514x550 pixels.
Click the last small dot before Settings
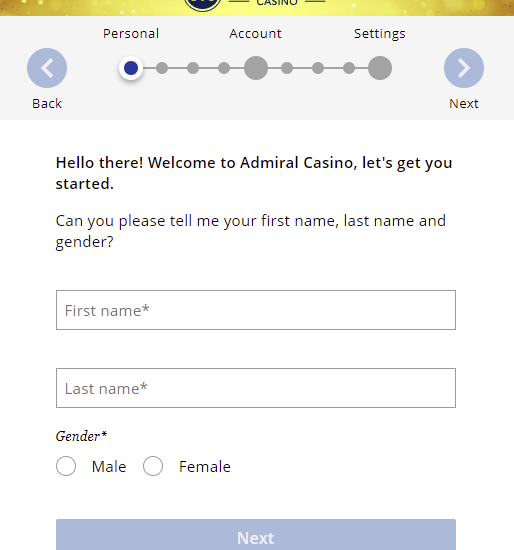click(x=349, y=68)
